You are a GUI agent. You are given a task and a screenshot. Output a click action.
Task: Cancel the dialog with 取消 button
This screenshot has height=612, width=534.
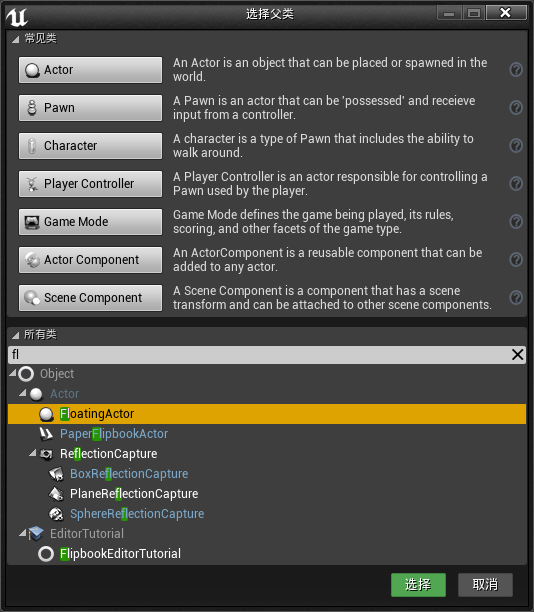[x=485, y=585]
